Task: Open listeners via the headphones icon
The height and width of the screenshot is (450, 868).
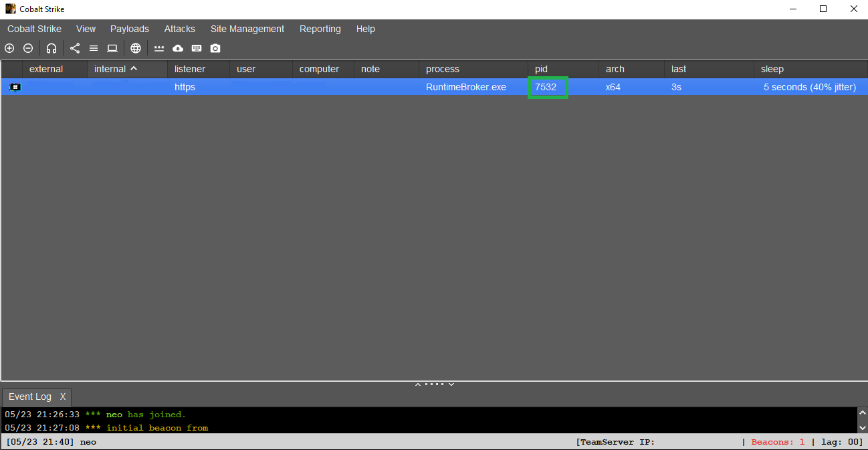Action: 51,48
